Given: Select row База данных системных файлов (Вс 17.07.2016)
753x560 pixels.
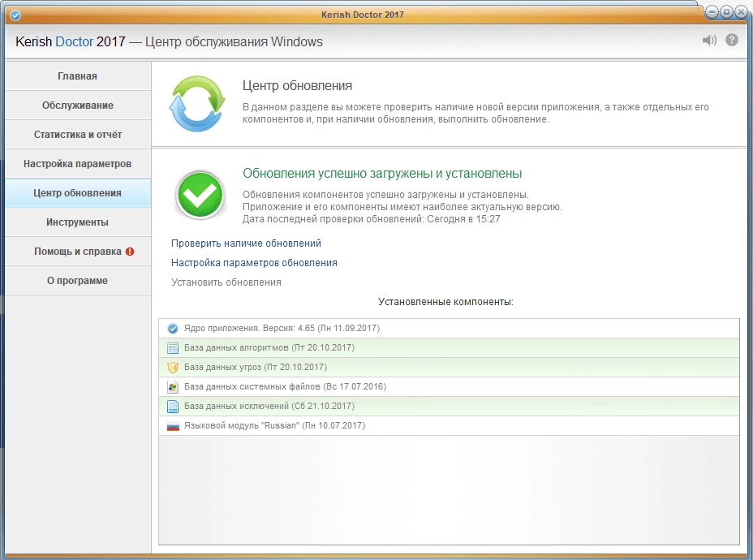Looking at the screenshot, I should click(x=449, y=386).
